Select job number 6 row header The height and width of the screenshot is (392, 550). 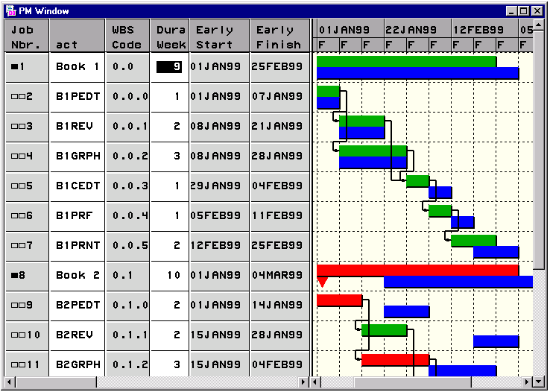tap(27, 216)
